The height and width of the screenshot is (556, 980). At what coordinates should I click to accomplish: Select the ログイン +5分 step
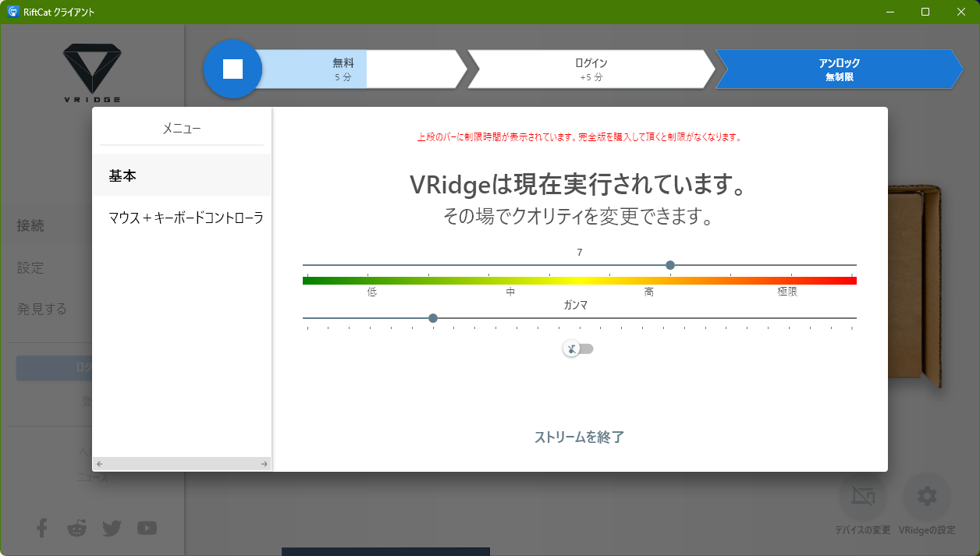591,69
